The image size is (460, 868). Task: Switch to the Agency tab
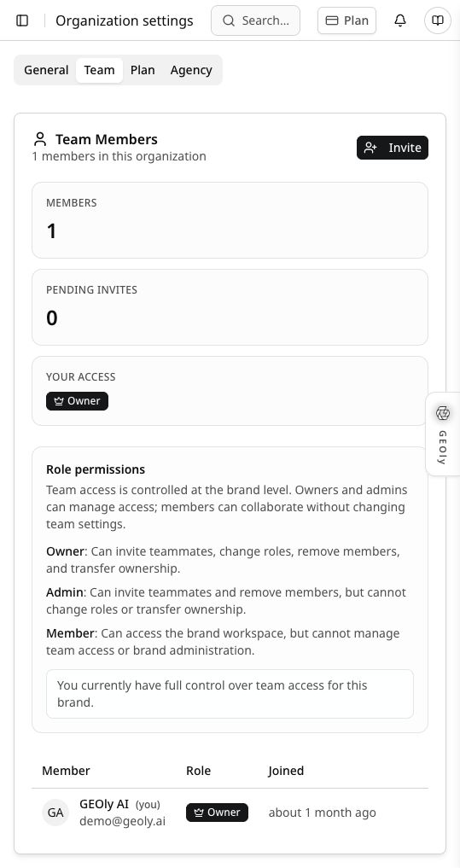(191, 70)
